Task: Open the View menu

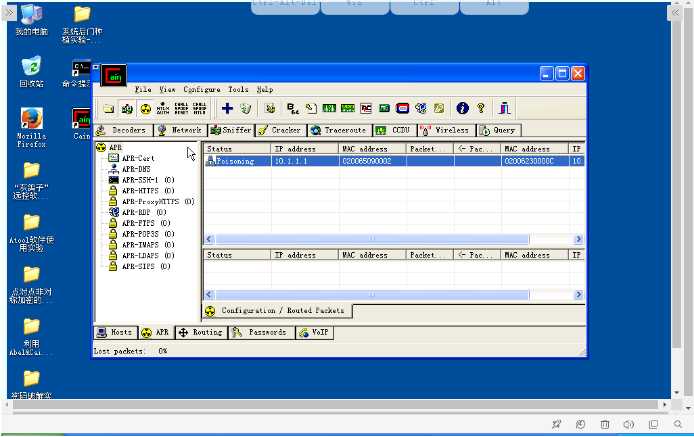Action: tap(167, 89)
